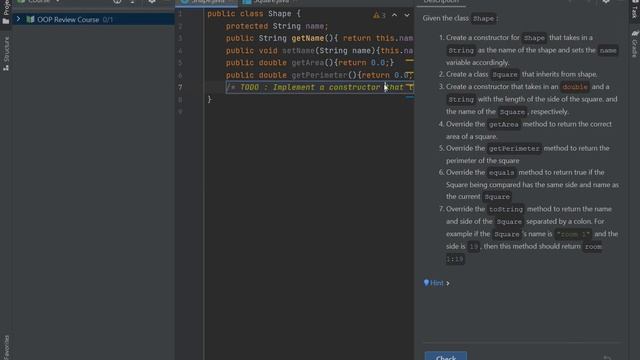Click the Hint link

point(436,283)
